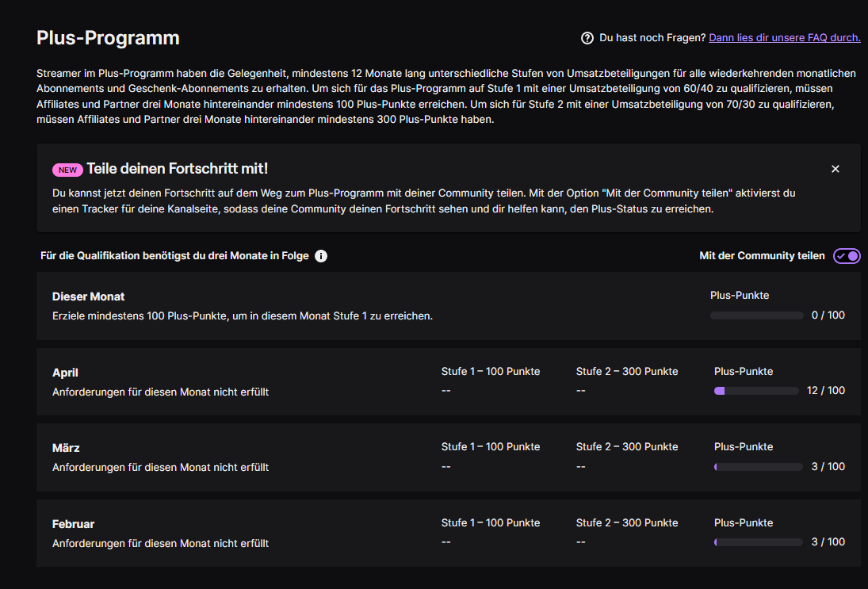
Task: Click the Mit der Community teilen label
Action: coord(762,256)
